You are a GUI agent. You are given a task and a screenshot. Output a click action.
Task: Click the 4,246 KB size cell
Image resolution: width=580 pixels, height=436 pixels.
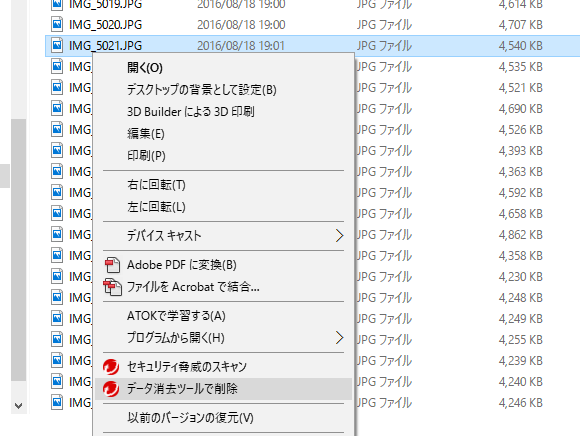[x=520, y=403]
